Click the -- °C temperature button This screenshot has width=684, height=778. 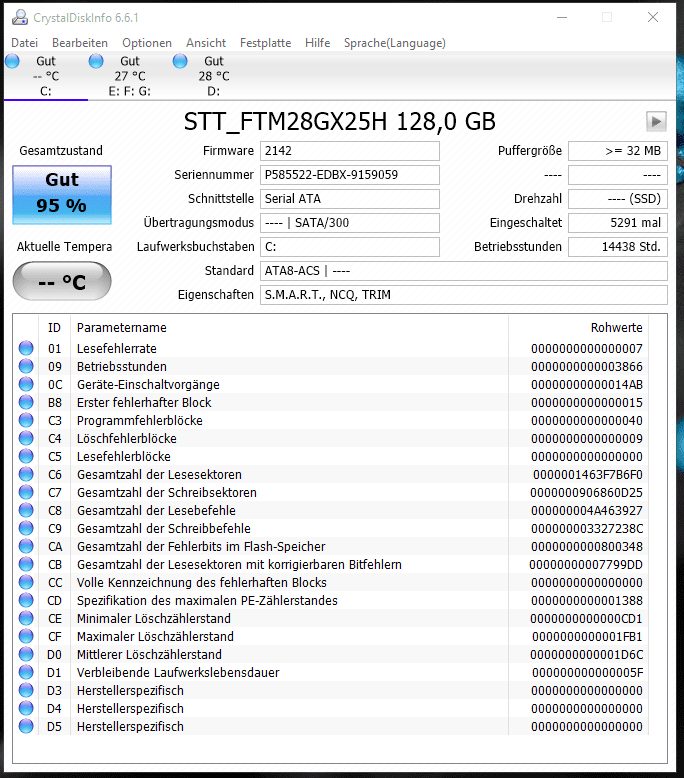tap(62, 281)
